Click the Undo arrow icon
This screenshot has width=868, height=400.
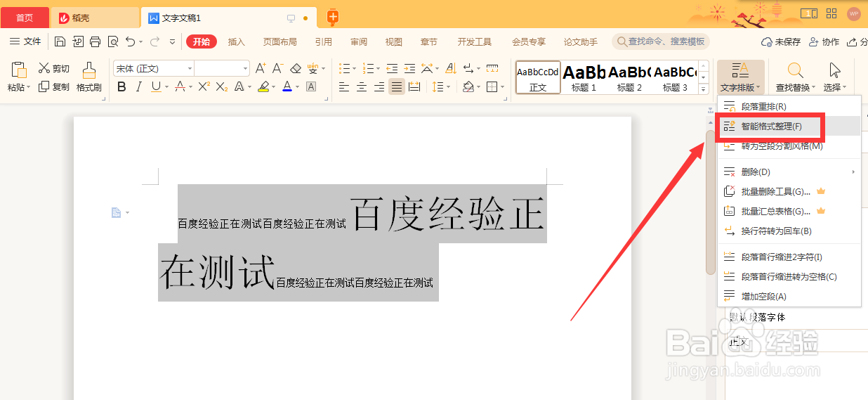tap(130, 41)
